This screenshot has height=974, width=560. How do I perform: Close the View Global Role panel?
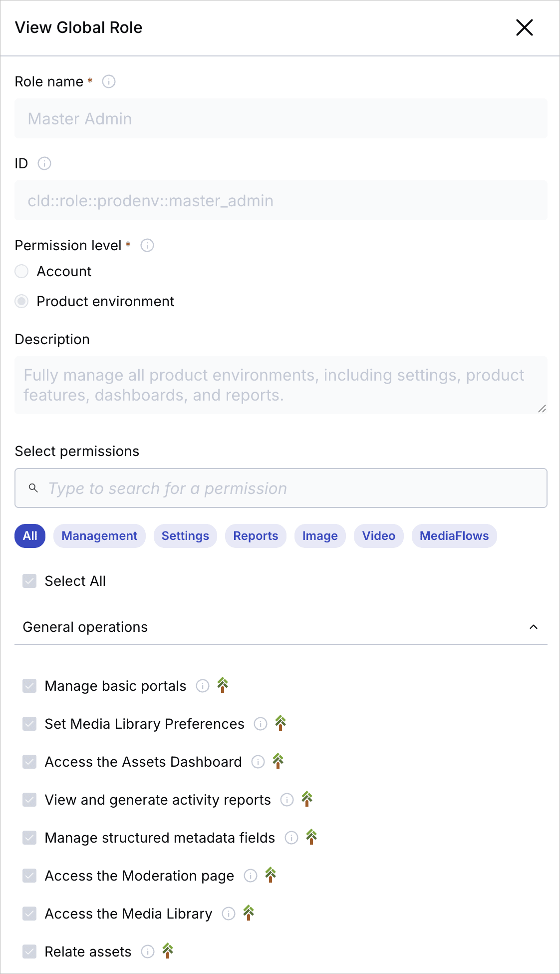(x=524, y=27)
